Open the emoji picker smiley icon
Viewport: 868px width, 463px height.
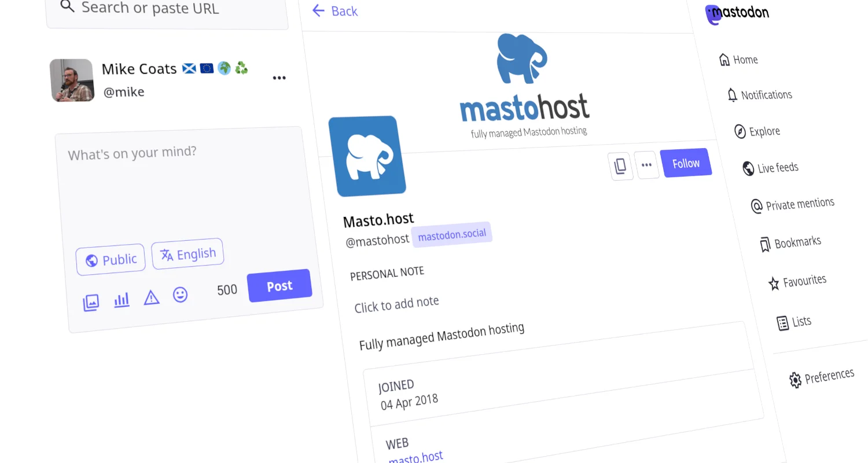tap(181, 295)
